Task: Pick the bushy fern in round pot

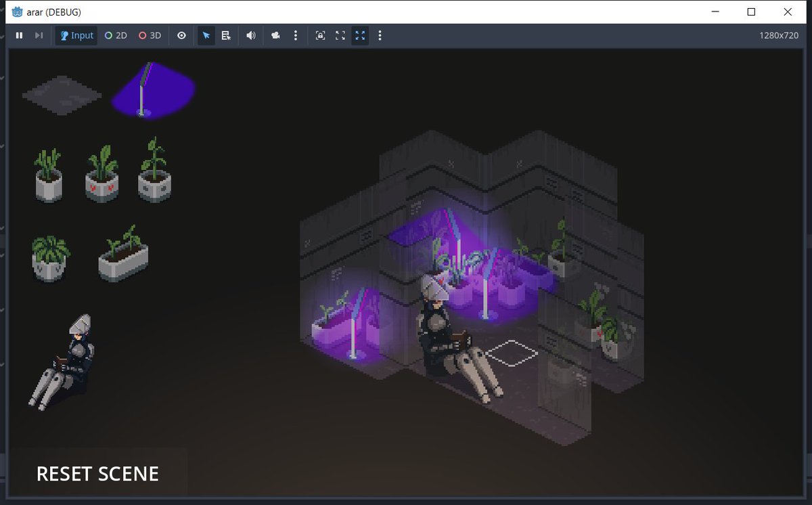Action: point(50,258)
